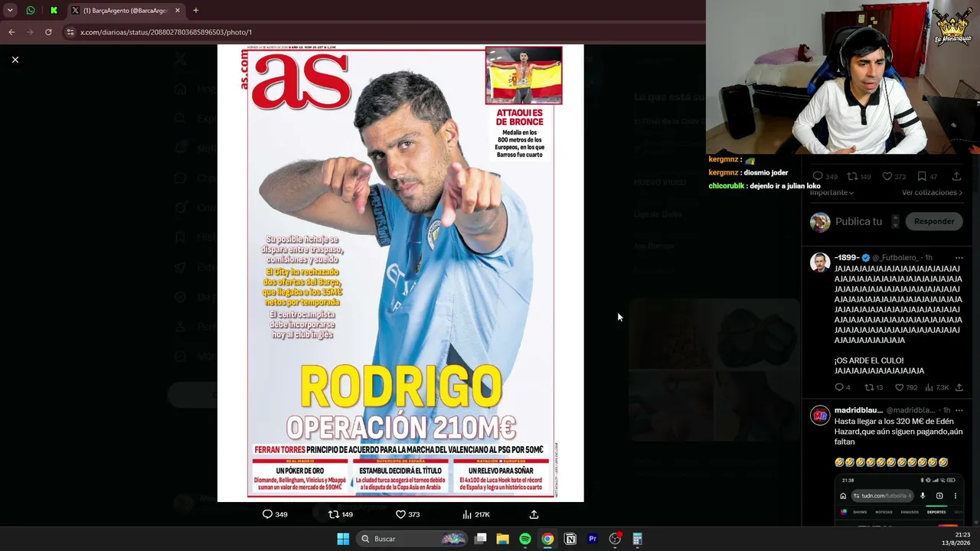Open Notion from the taskbar
Viewport: 980px width, 551px height.
(x=570, y=539)
